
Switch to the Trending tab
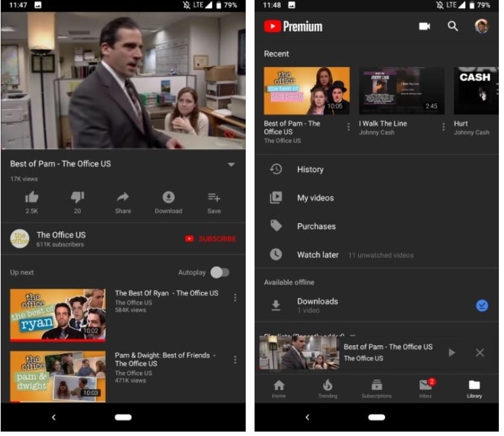click(328, 388)
